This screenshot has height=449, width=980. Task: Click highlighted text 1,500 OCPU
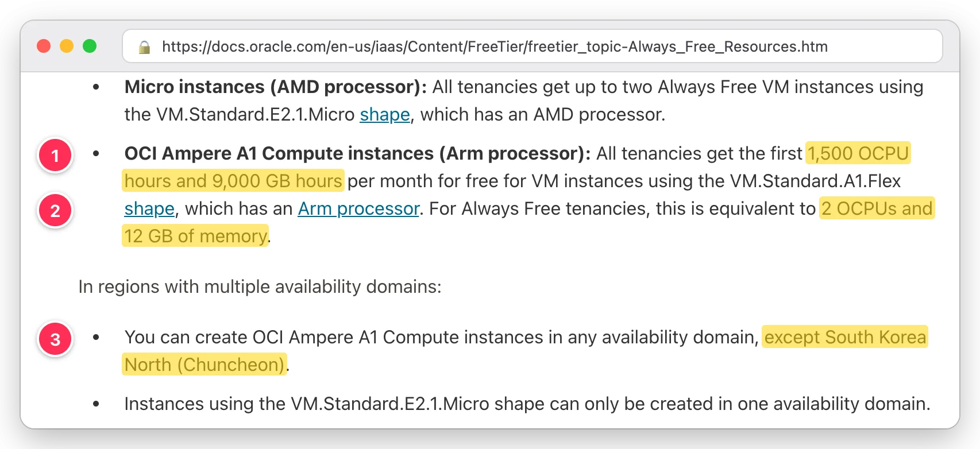[x=858, y=153]
